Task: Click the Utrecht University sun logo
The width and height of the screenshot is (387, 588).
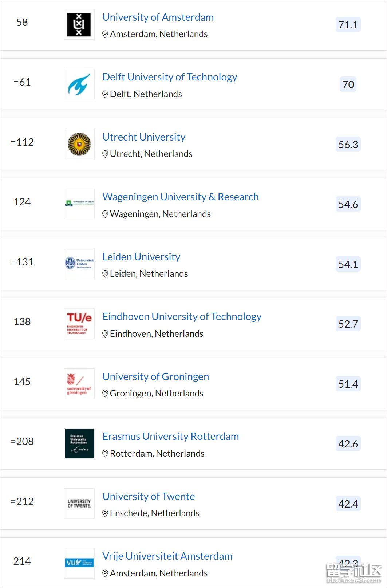Action: coord(79,144)
